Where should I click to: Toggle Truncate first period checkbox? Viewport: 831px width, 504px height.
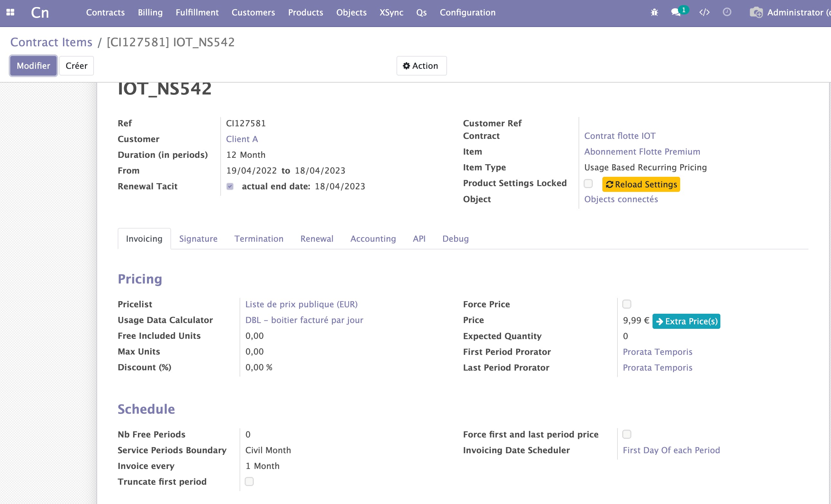point(249,482)
